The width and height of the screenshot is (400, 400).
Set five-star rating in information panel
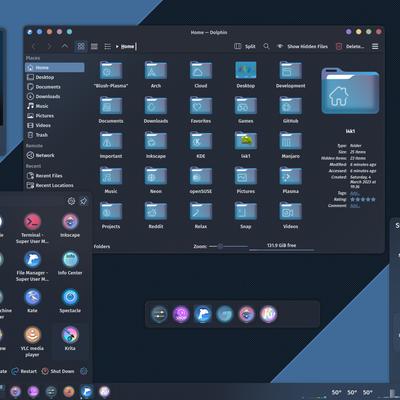pos(373,199)
